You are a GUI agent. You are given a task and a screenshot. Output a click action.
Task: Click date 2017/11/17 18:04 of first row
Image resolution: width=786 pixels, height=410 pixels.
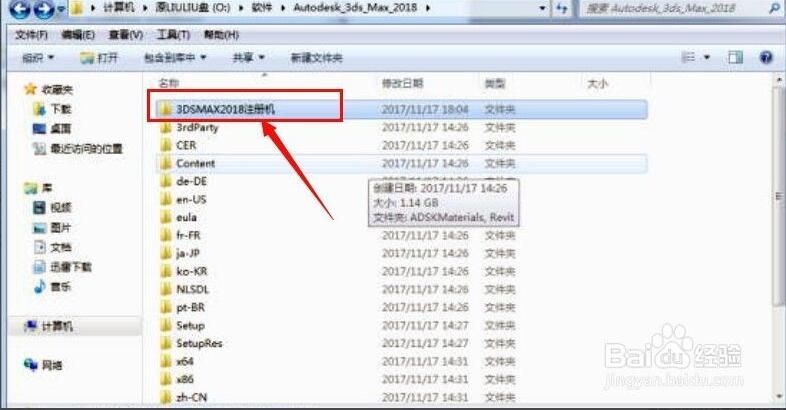click(x=425, y=109)
